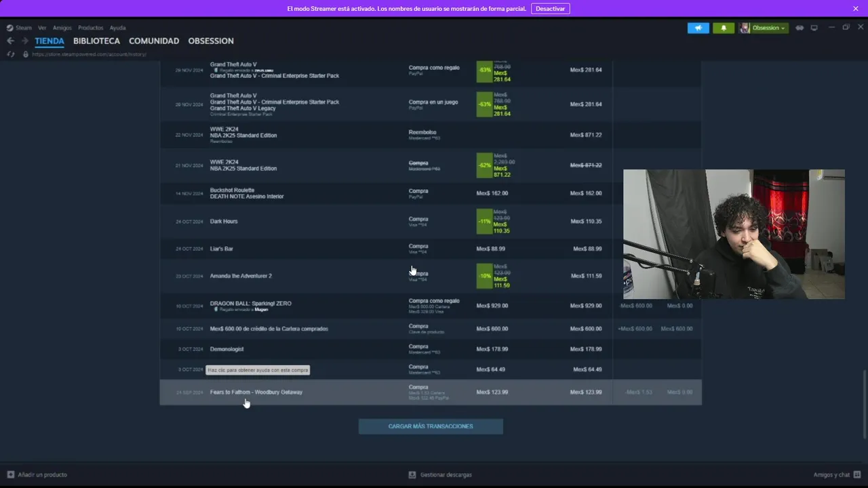The image size is (868, 488).
Task: Click the store account history URL
Action: (89, 54)
